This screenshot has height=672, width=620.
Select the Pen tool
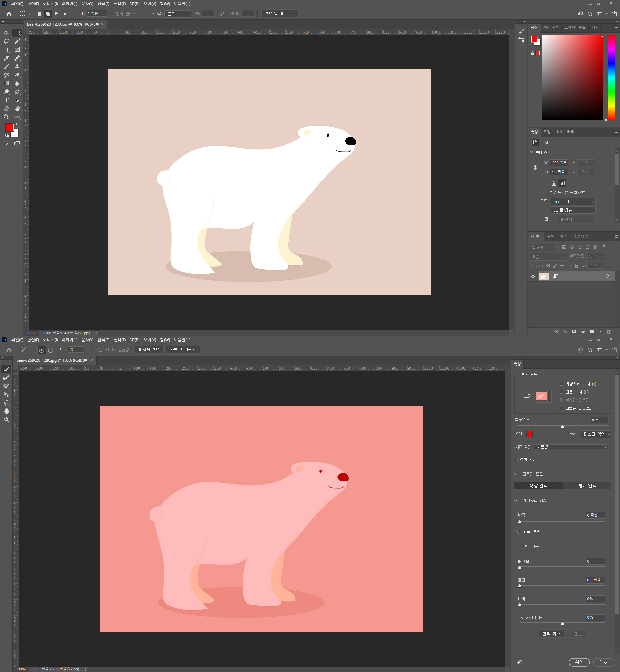[x=17, y=92]
